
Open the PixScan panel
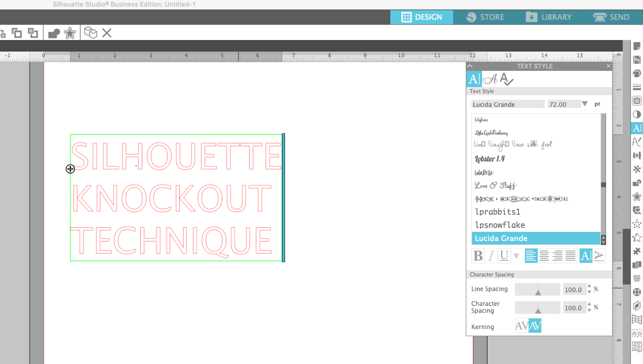(637, 60)
